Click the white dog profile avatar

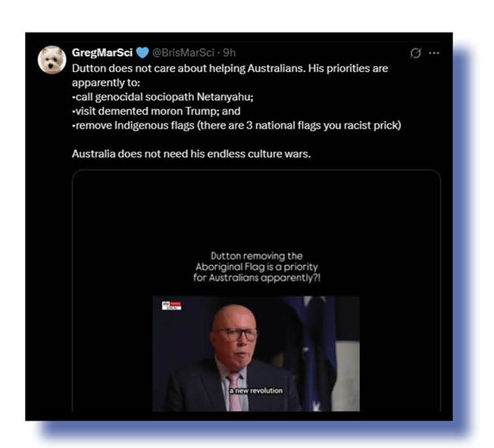(52, 60)
